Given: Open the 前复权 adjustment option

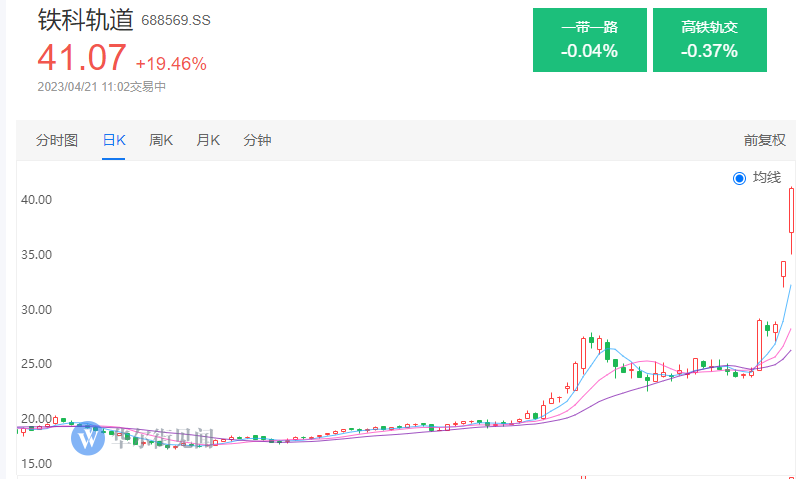Looking at the screenshot, I should pyautogui.click(x=764, y=140).
